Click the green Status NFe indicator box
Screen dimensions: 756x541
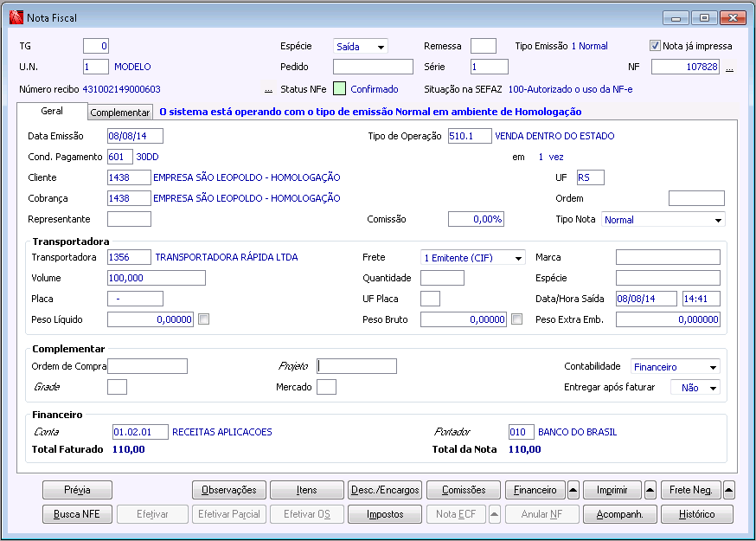339,89
